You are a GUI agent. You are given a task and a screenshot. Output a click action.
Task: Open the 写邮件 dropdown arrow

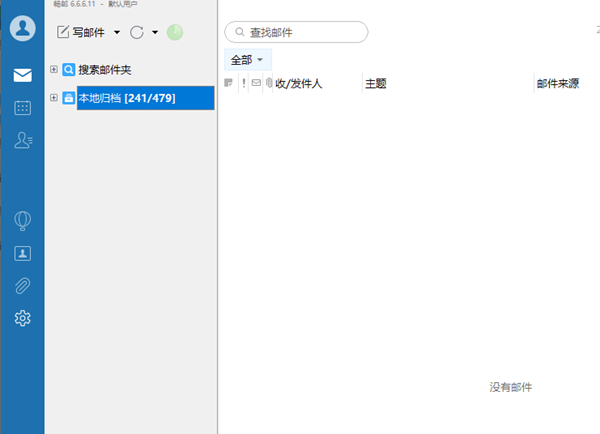coord(117,33)
